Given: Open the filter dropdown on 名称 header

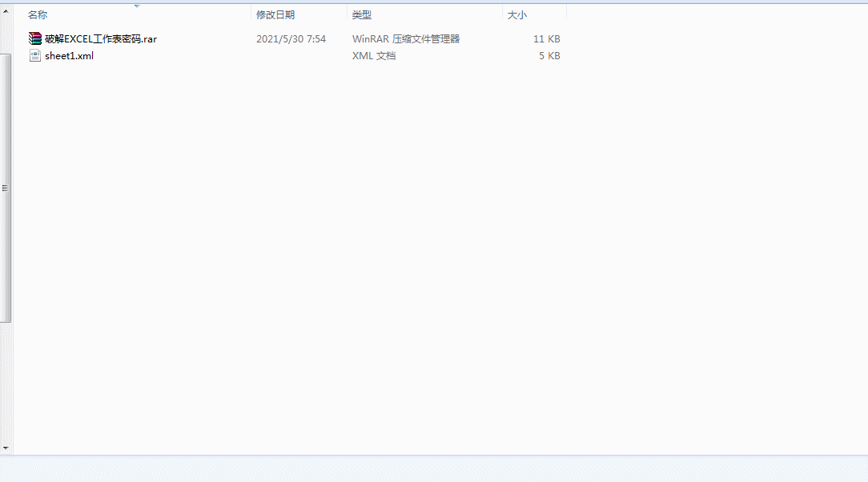Looking at the screenshot, I should click(x=244, y=14).
